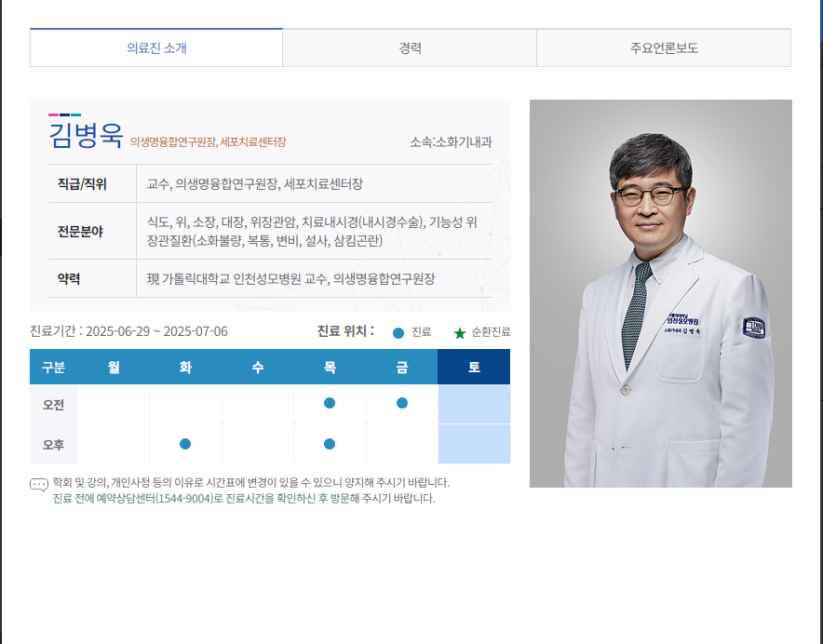Click the Saturday morning schedule cell
Screen dimensions: 823x644
tap(474, 404)
